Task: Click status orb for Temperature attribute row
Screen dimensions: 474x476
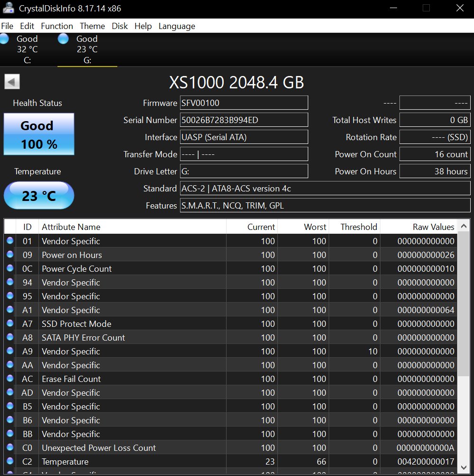Action: click(10, 462)
